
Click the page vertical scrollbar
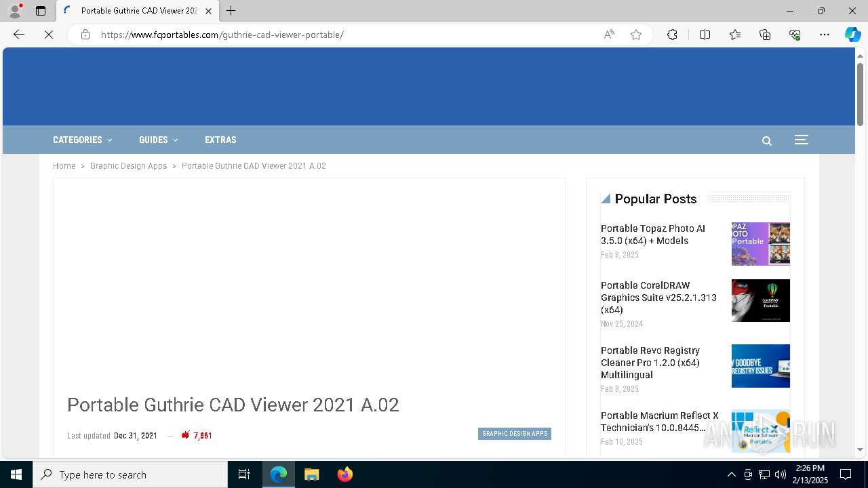860,95
